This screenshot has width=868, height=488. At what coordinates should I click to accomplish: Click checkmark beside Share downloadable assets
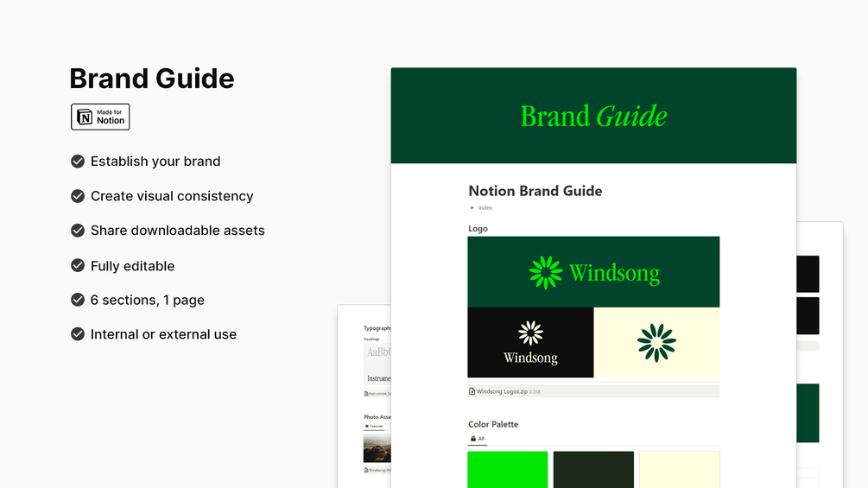[78, 230]
